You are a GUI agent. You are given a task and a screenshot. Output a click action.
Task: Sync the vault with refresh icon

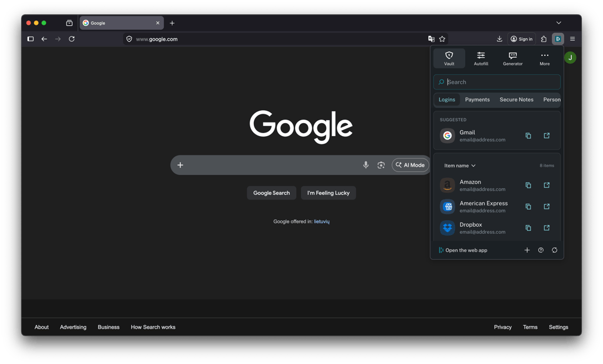(554, 250)
